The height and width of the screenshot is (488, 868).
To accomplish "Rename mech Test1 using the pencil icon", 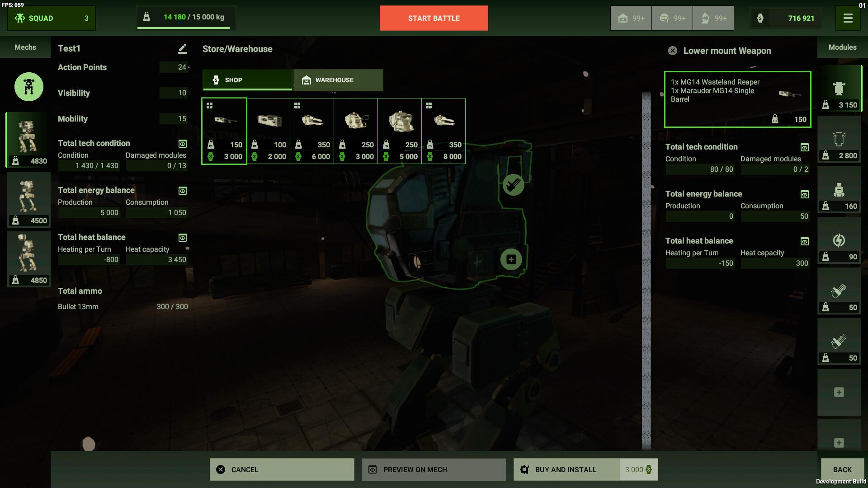I will [x=182, y=48].
